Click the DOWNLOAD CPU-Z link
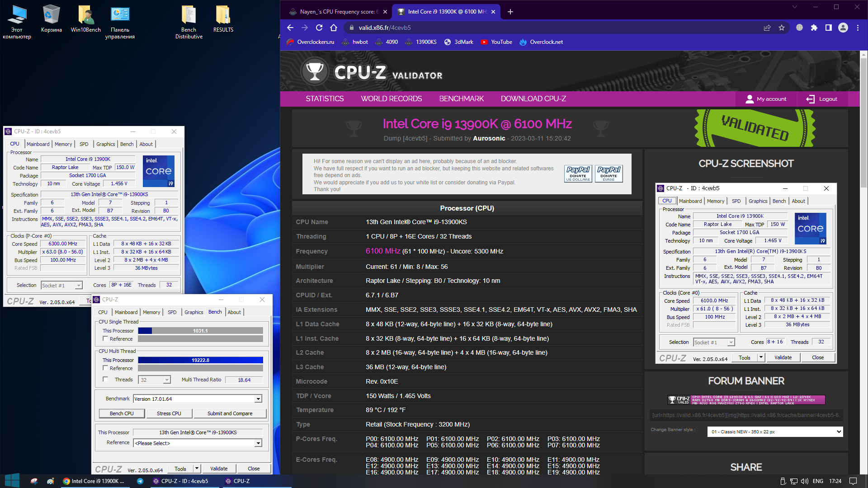Viewport: 868px width, 488px height. (533, 99)
